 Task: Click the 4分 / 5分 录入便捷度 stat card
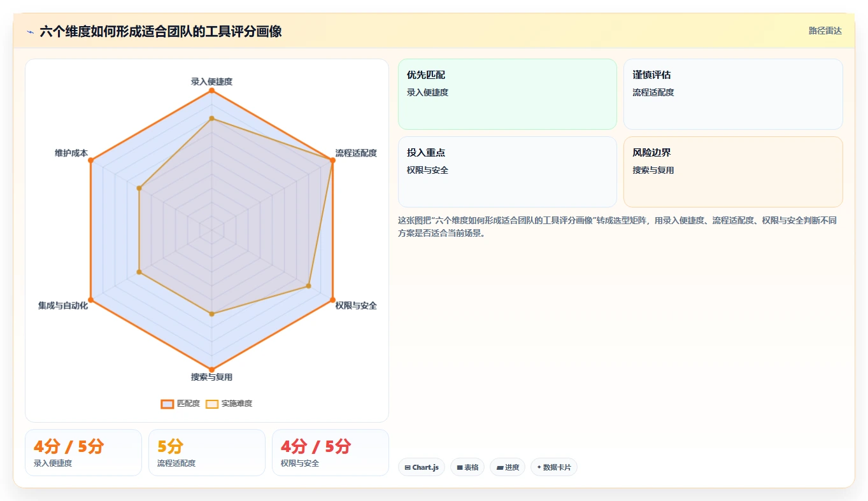(83, 453)
